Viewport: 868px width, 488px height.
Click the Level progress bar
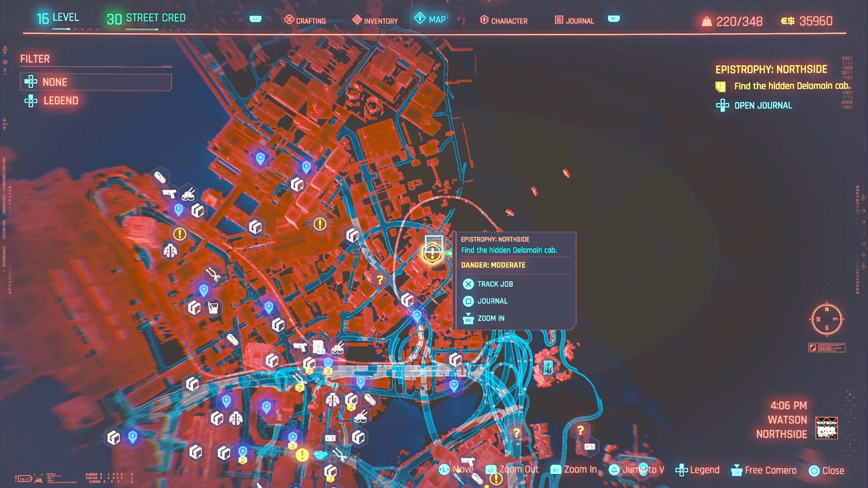coord(75,29)
